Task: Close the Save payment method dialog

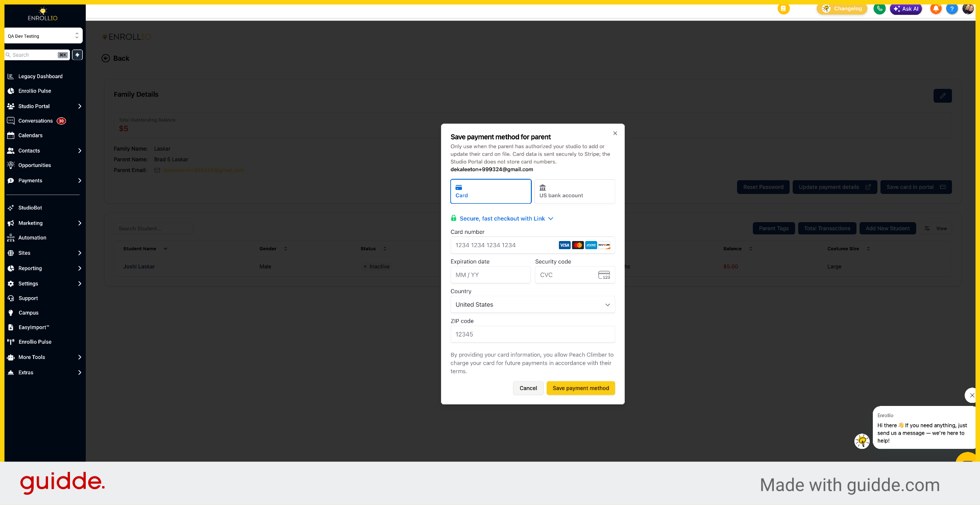Action: tap(615, 133)
